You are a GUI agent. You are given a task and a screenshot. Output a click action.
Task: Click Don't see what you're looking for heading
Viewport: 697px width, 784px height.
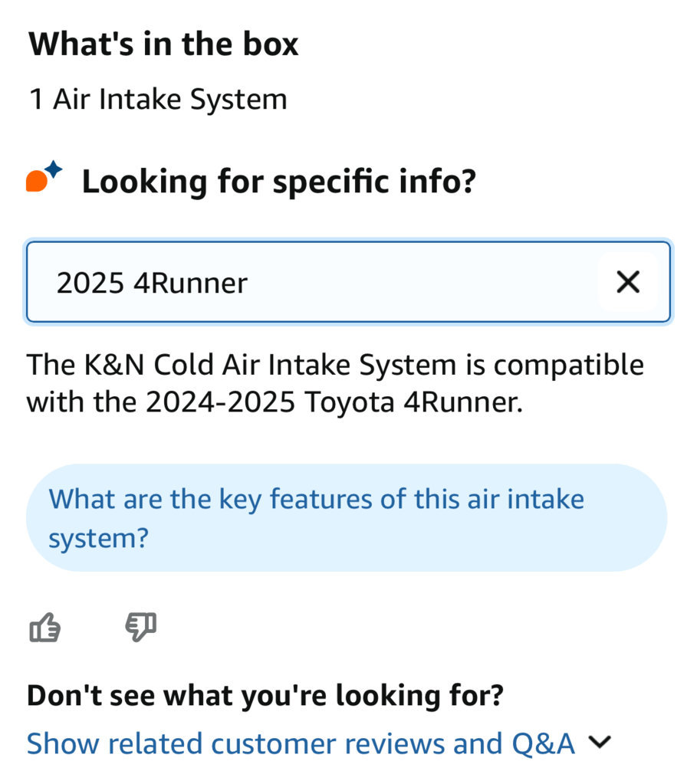pos(265,696)
